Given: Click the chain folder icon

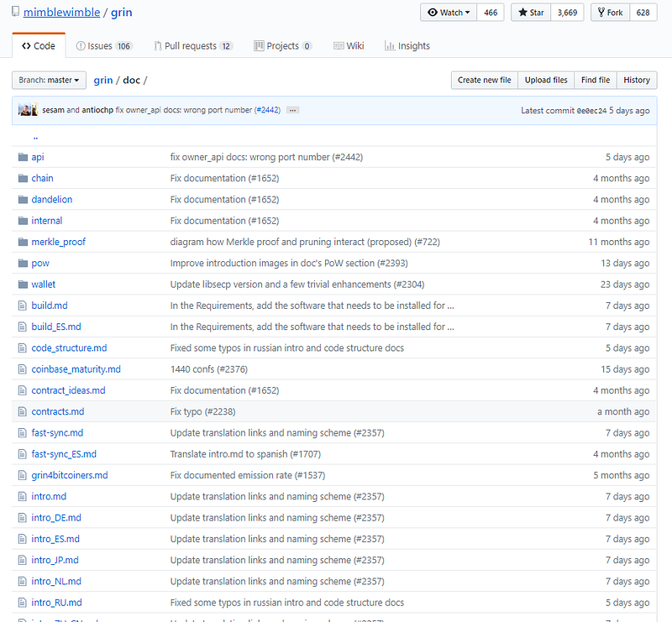Looking at the screenshot, I should point(23,178).
